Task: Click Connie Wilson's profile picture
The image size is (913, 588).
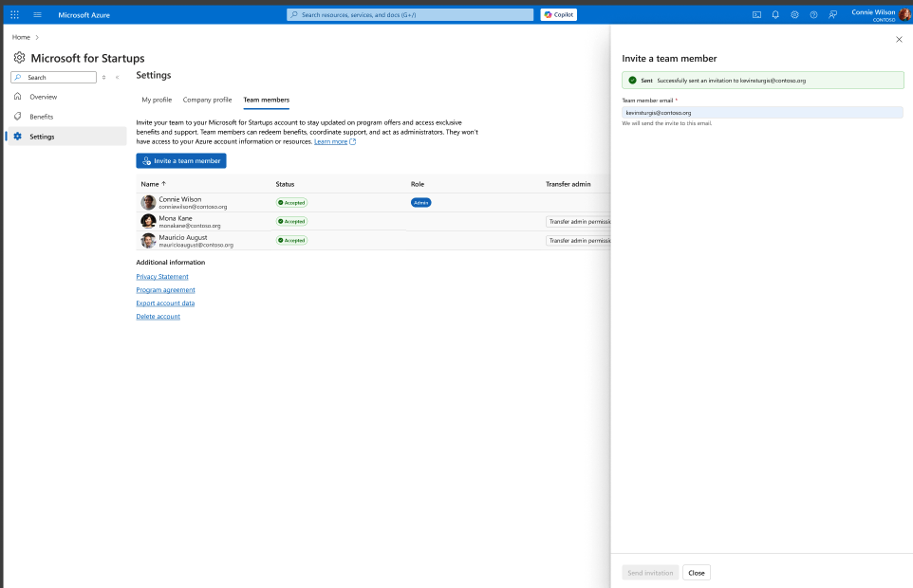Action: click(x=148, y=202)
